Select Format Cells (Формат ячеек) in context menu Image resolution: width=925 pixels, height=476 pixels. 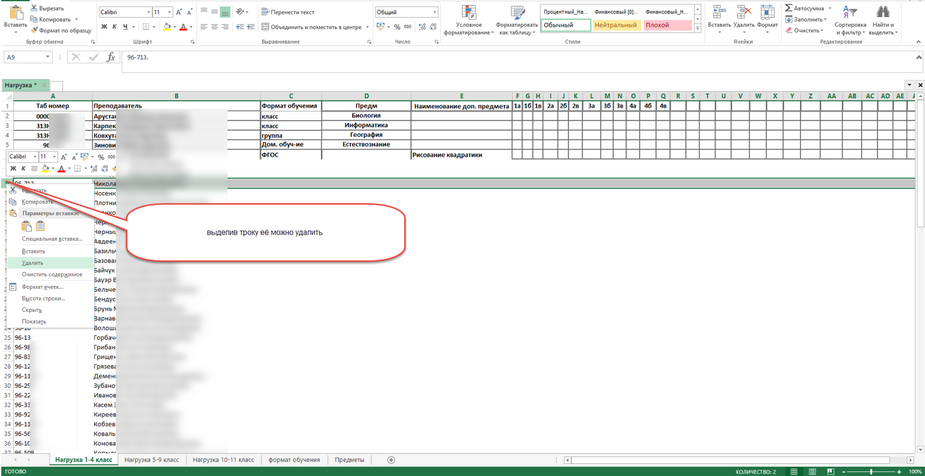click(x=43, y=287)
